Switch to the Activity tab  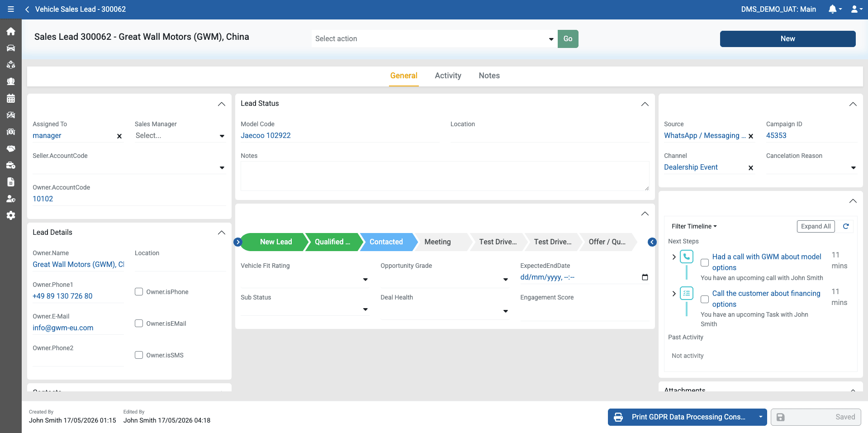(448, 76)
